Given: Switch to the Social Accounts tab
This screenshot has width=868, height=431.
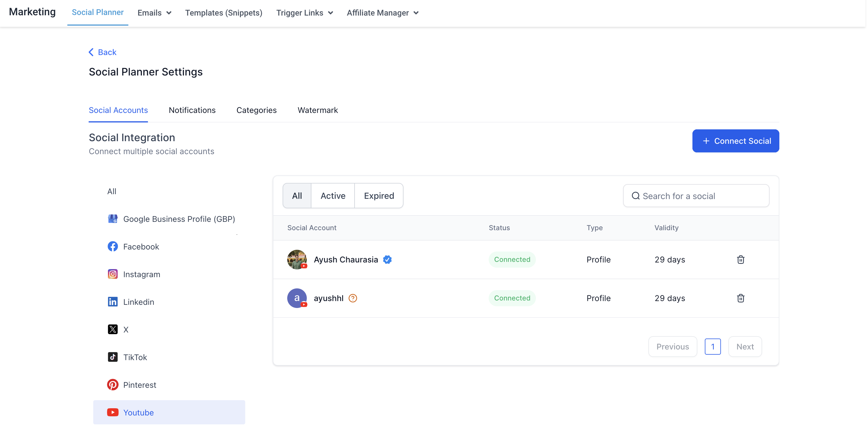Looking at the screenshot, I should tap(118, 110).
